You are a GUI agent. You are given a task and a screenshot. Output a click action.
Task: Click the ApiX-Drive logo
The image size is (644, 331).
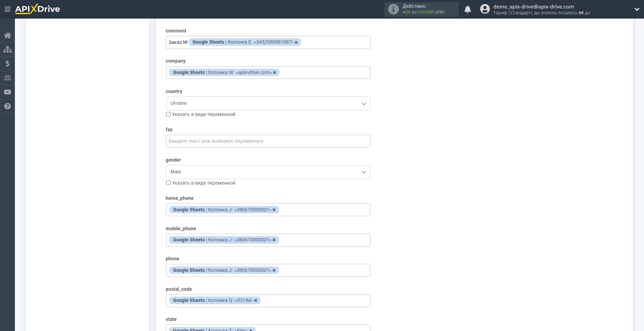[38, 9]
